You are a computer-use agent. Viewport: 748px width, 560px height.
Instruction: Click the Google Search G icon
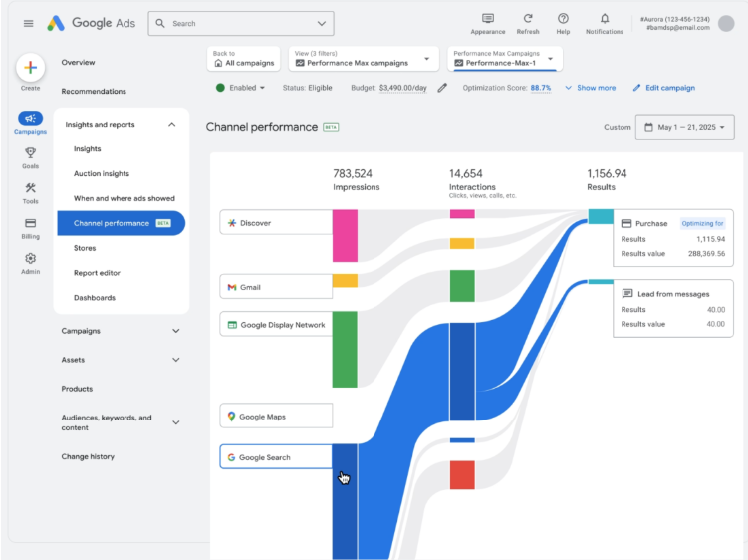point(231,457)
